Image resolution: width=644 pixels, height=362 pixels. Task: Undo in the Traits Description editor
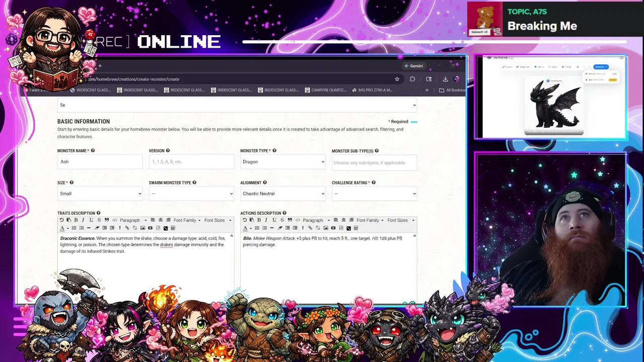(x=62, y=220)
